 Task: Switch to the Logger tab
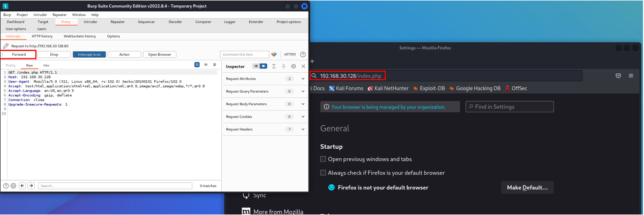pyautogui.click(x=230, y=22)
